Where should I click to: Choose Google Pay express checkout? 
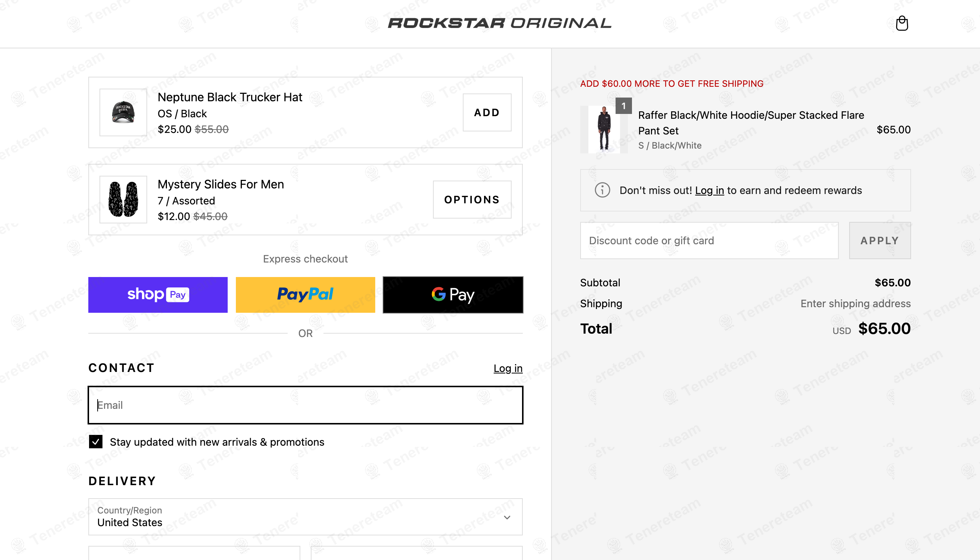click(453, 295)
